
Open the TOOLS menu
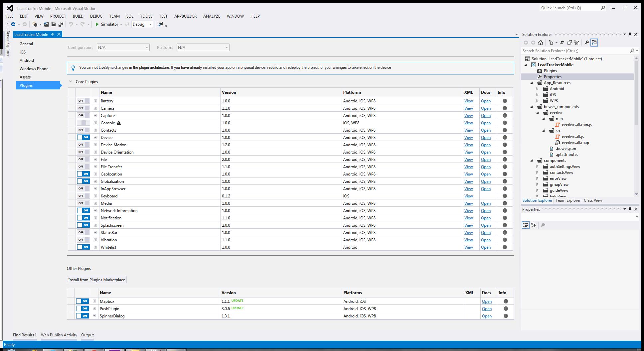click(x=146, y=16)
